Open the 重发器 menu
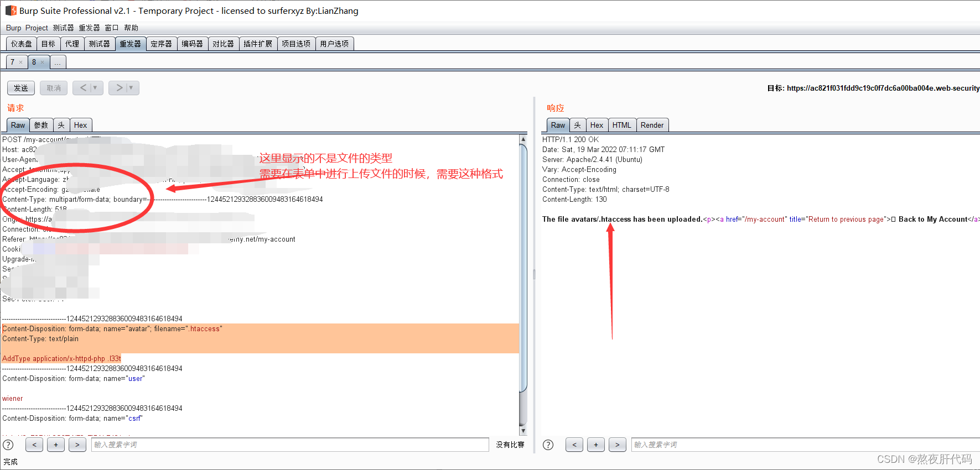The width and height of the screenshot is (980, 470). coord(89,28)
